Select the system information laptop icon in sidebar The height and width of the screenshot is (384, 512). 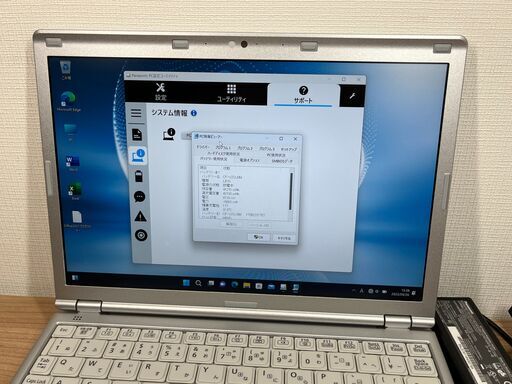click(x=138, y=155)
